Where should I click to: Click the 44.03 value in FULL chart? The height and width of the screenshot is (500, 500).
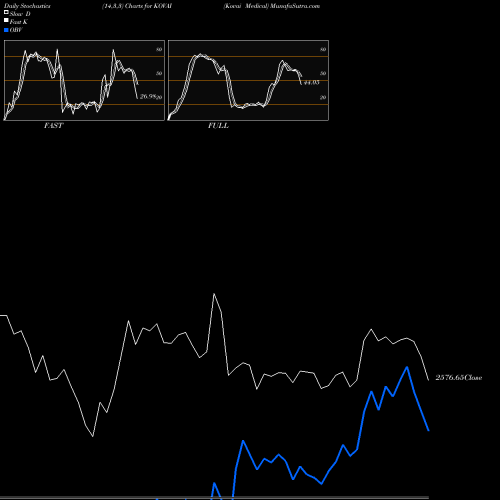(312, 82)
